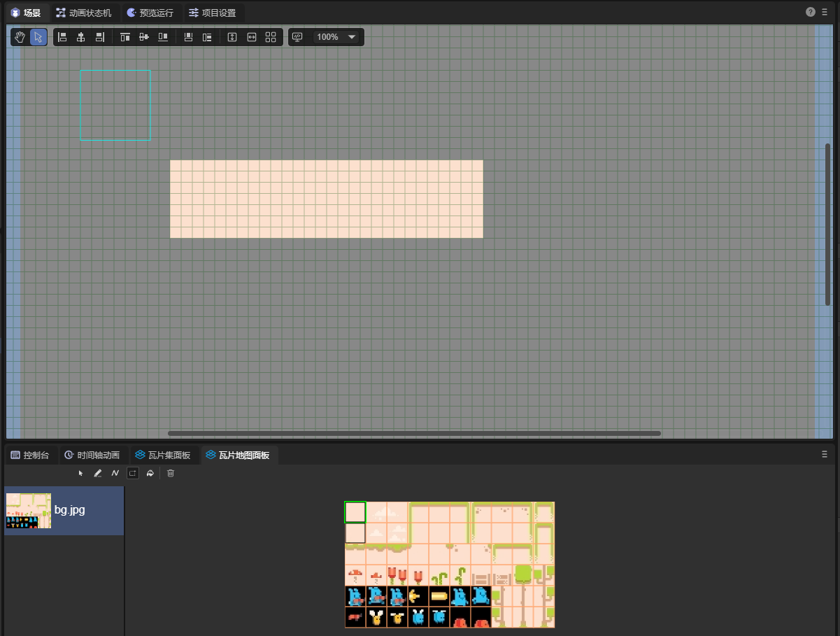840x636 pixels.
Task: Open the 项目设置 project settings tab
Action: (x=212, y=13)
